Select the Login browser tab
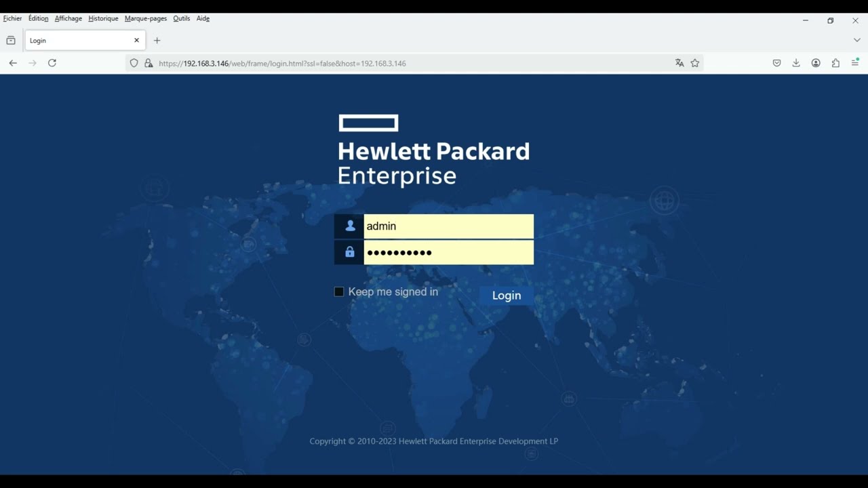The height and width of the screenshot is (488, 868). pos(84,41)
